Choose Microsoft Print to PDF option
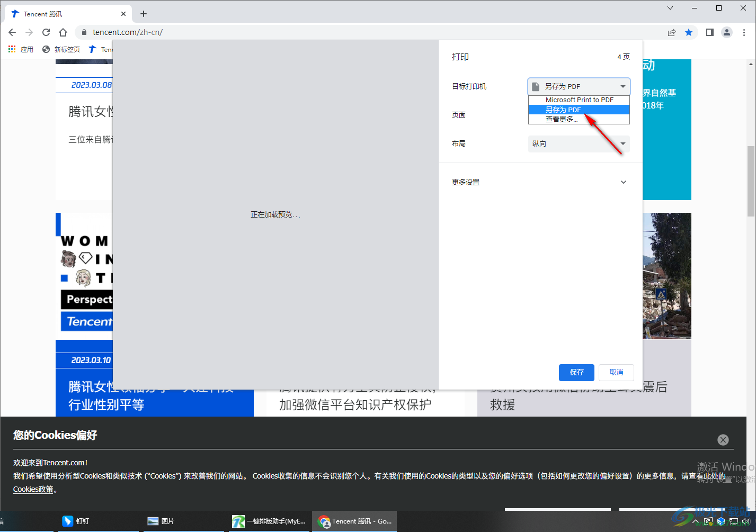Viewport: 756px width, 532px height. click(x=579, y=100)
